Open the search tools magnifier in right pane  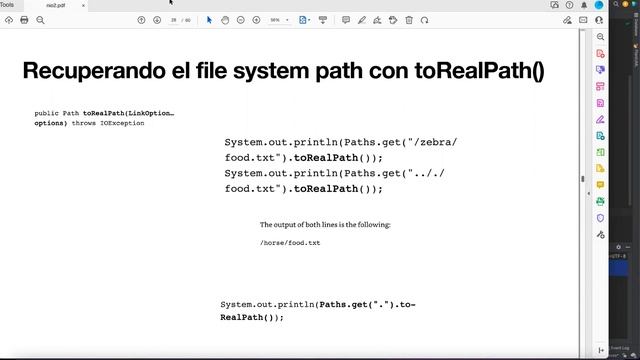tap(600, 37)
